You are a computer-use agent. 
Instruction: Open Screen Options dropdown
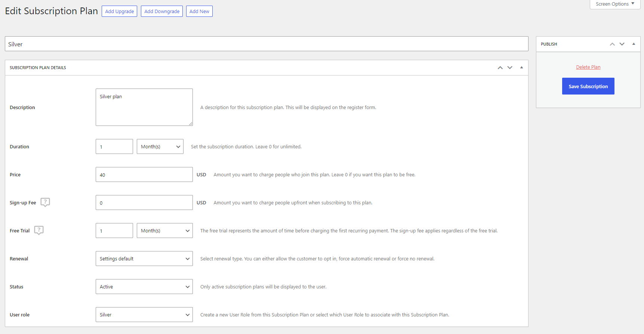tap(615, 4)
